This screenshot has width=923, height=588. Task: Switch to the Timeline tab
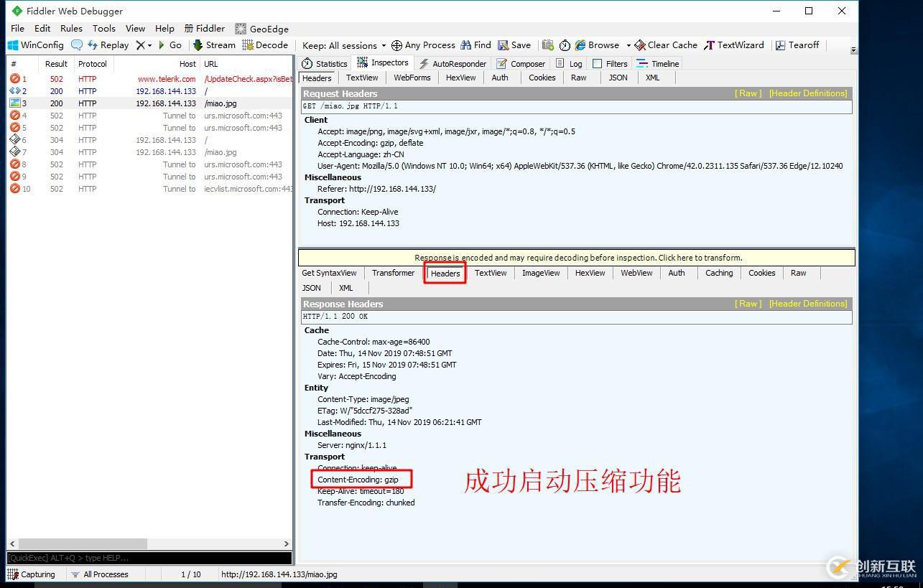click(657, 64)
